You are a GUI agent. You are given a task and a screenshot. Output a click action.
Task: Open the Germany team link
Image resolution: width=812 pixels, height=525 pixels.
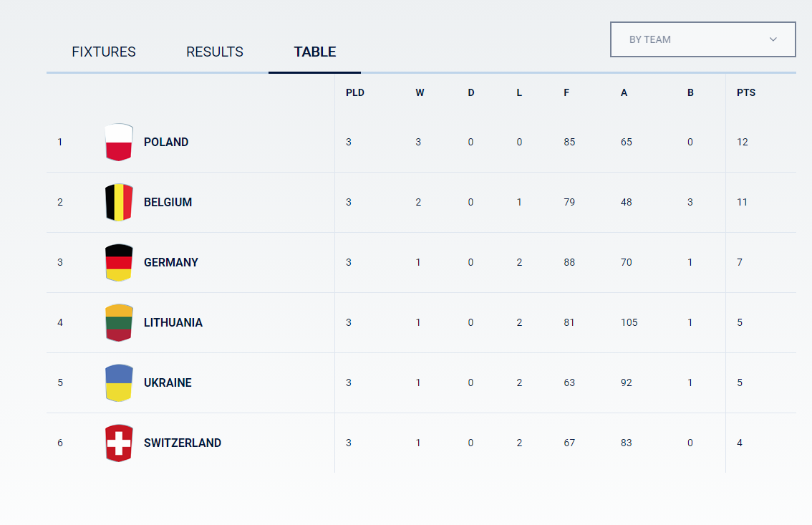171,262
